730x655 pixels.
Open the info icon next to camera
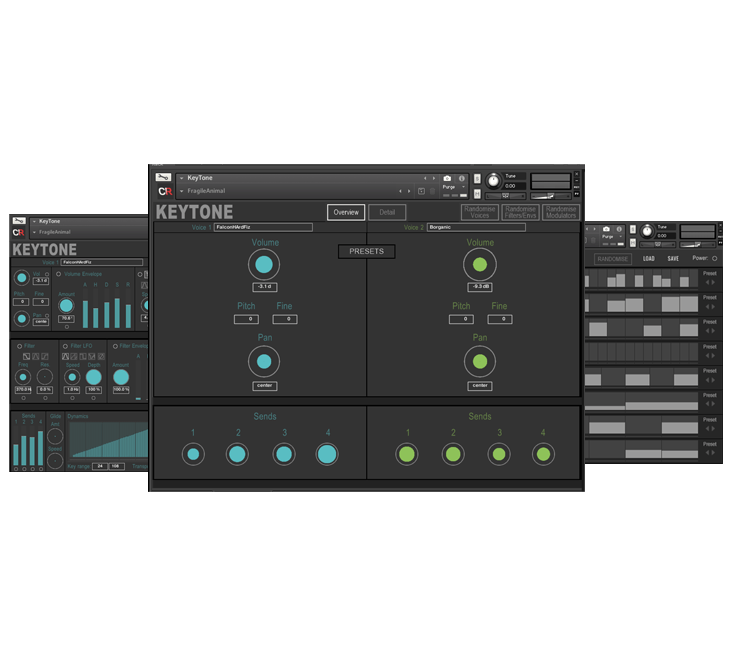(x=462, y=178)
